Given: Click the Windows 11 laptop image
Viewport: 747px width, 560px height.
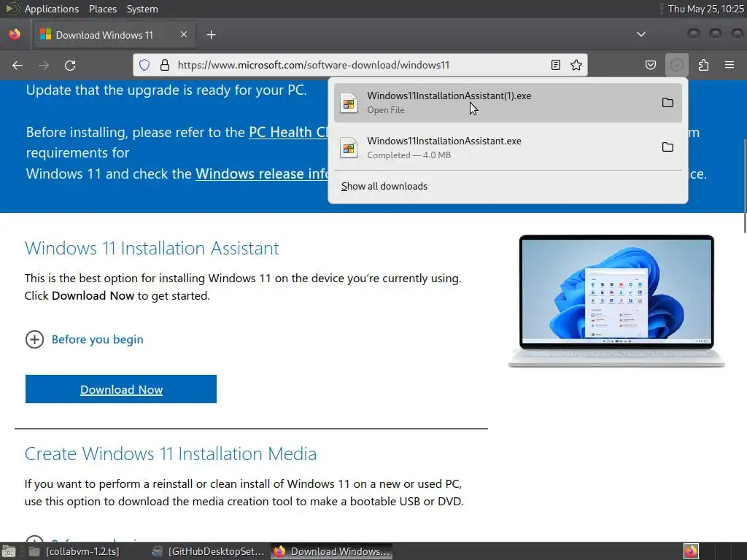Looking at the screenshot, I should coord(616,301).
